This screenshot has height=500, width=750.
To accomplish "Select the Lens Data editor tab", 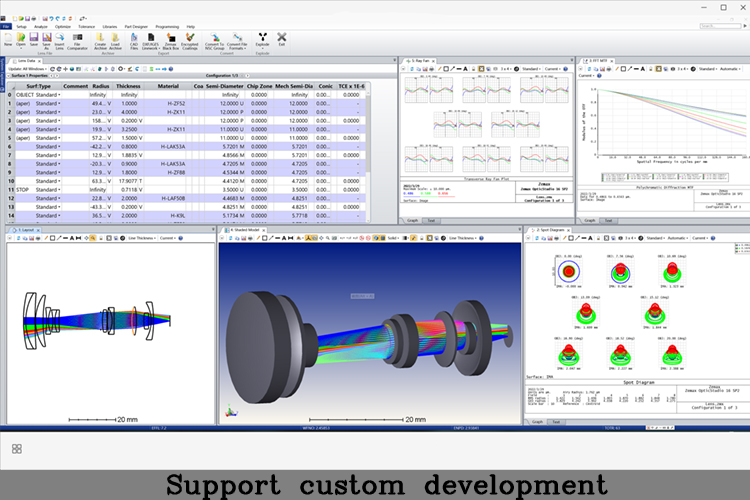I will pos(25,60).
